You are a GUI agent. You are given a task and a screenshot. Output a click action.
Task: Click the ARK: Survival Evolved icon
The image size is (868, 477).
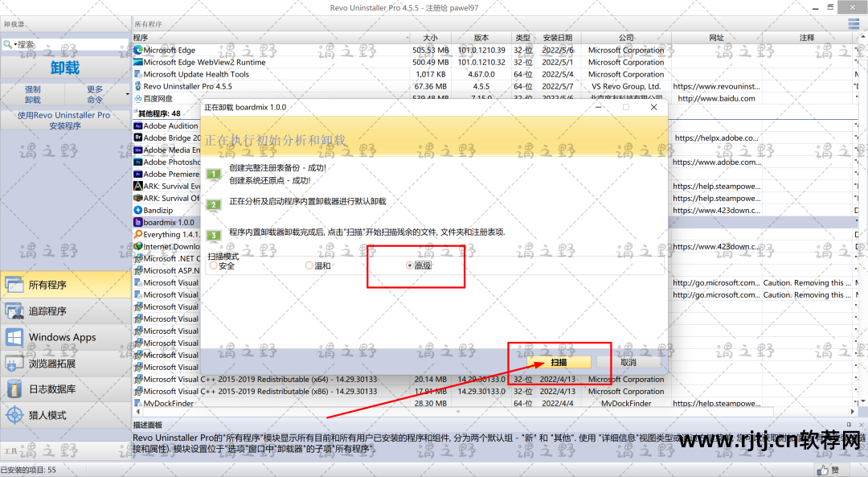[x=138, y=186]
